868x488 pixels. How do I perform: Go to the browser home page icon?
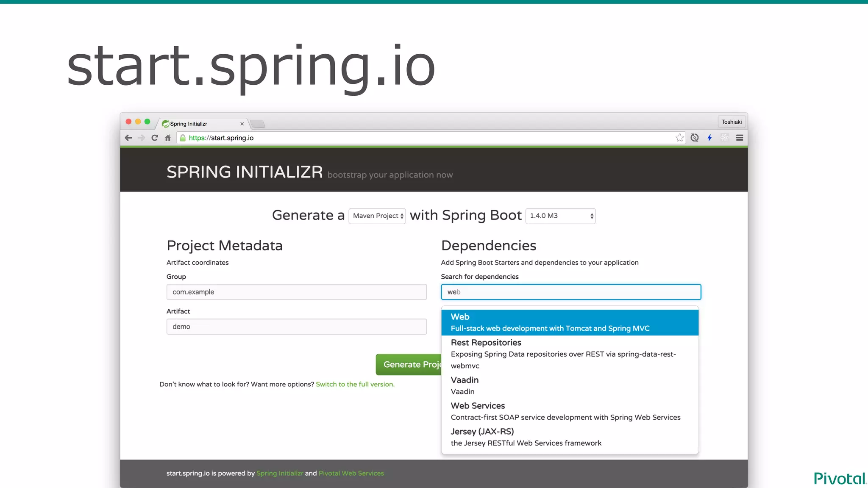click(x=168, y=138)
